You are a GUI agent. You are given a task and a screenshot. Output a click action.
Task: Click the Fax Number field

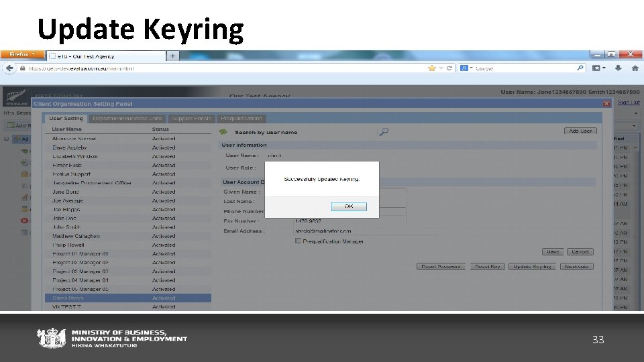(350, 221)
